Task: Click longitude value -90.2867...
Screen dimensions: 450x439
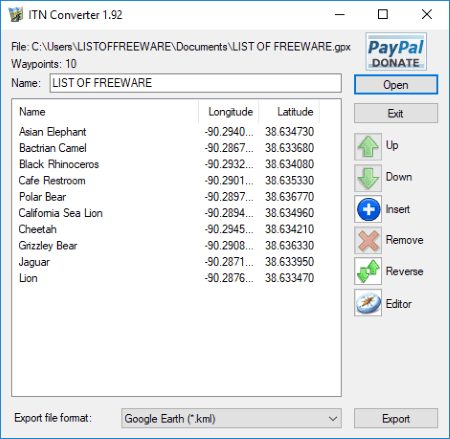Action: (229, 148)
